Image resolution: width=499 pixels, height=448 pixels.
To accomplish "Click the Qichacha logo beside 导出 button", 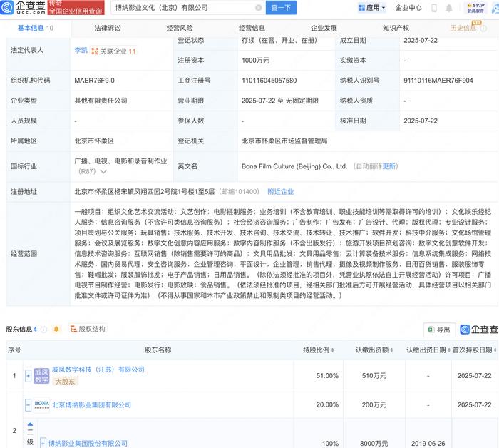I will tap(479, 330).
